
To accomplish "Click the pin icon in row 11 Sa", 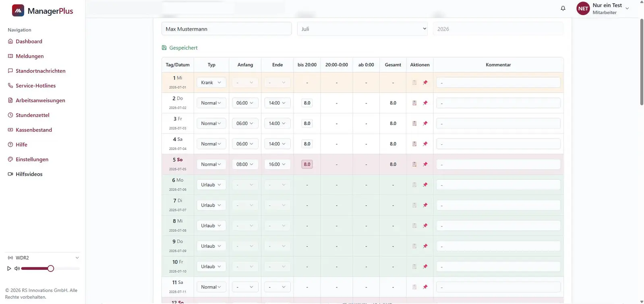I will (425, 287).
